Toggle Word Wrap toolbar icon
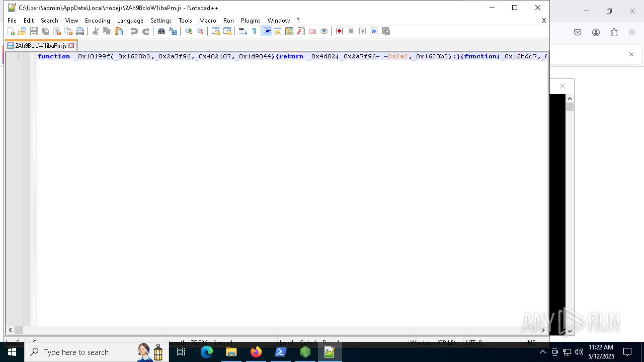 pyautogui.click(x=243, y=31)
